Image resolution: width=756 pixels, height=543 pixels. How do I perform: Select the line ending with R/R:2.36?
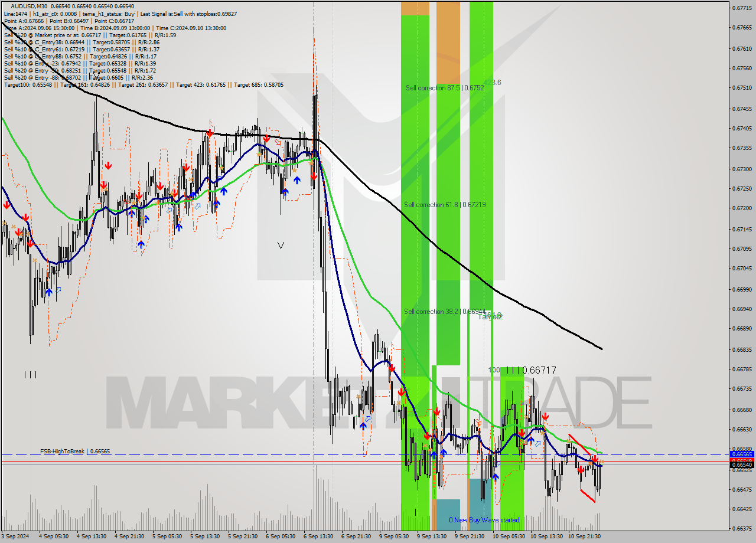click(78, 77)
